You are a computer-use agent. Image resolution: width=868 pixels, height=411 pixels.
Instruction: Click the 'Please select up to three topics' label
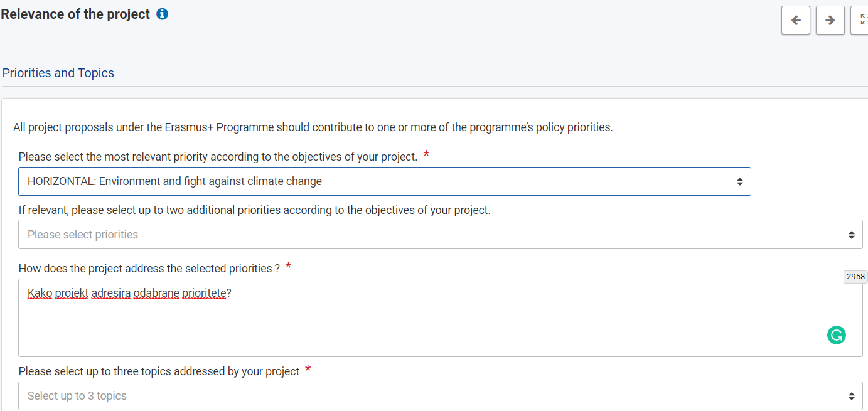tap(159, 371)
